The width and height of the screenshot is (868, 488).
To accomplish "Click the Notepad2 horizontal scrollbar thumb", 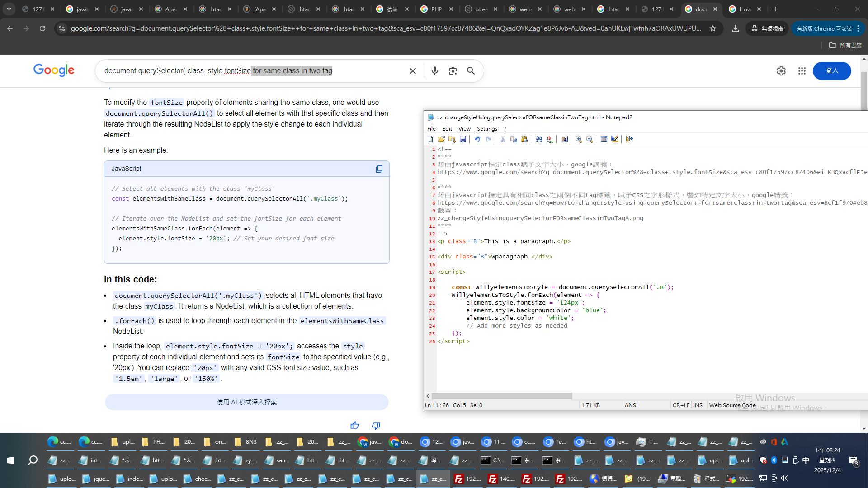I will [502, 396].
